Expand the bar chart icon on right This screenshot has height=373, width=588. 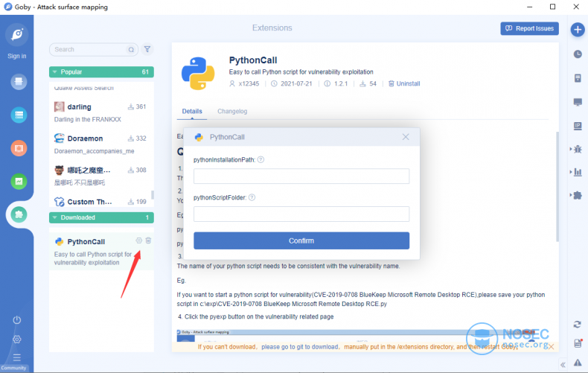tap(577, 172)
